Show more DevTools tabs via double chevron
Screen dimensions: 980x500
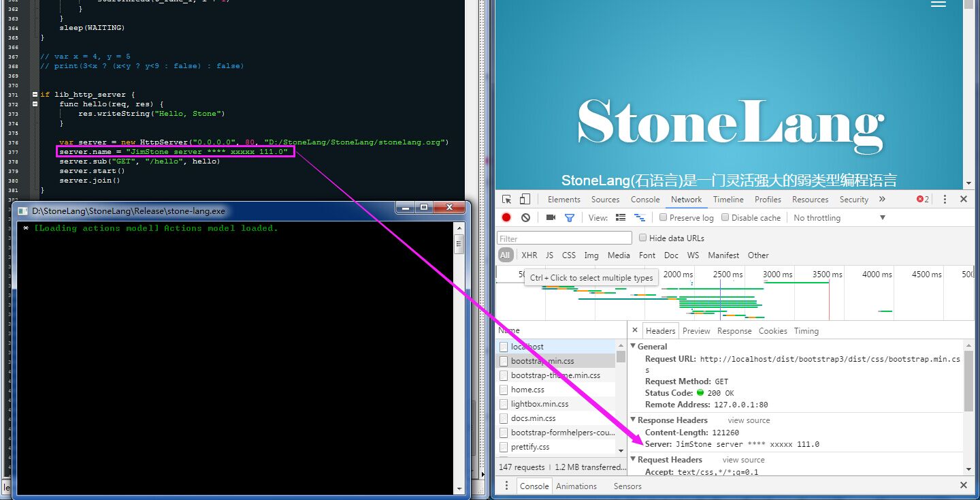[882, 200]
